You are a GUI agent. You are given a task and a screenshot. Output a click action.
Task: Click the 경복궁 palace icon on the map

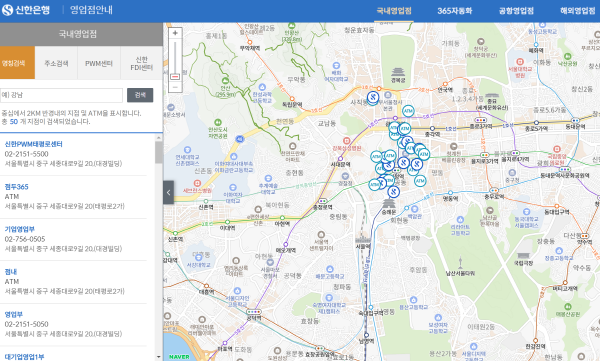(x=398, y=72)
